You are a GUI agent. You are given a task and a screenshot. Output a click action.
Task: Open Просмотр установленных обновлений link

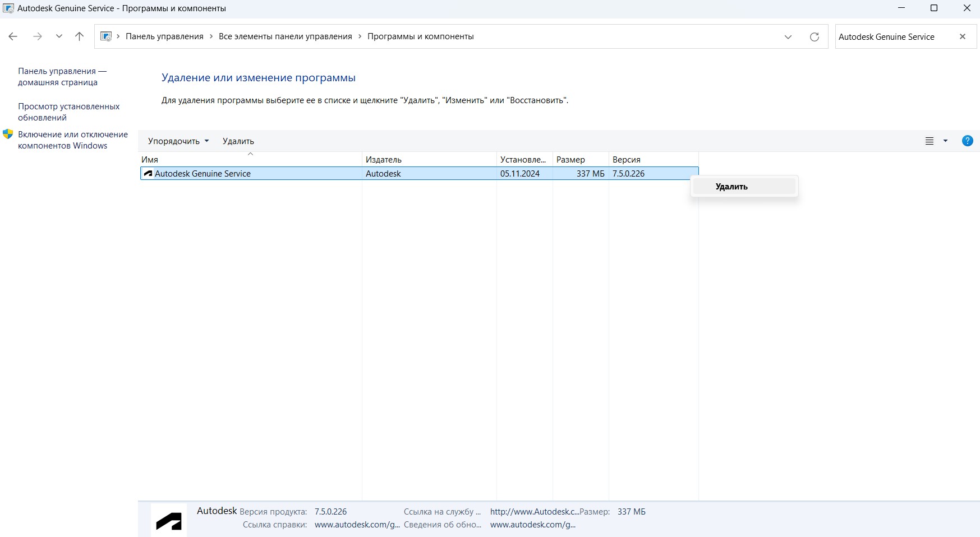click(x=68, y=112)
